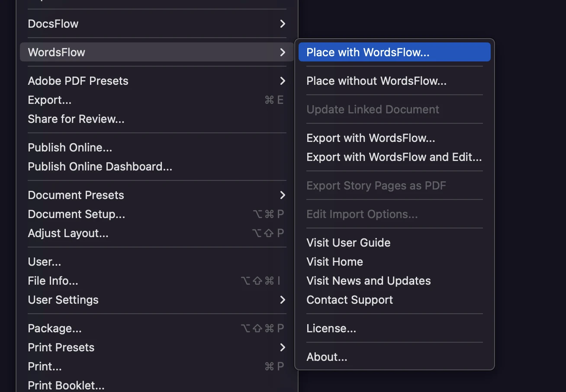
Task: Choose Export... from the File menu
Action: click(157, 100)
